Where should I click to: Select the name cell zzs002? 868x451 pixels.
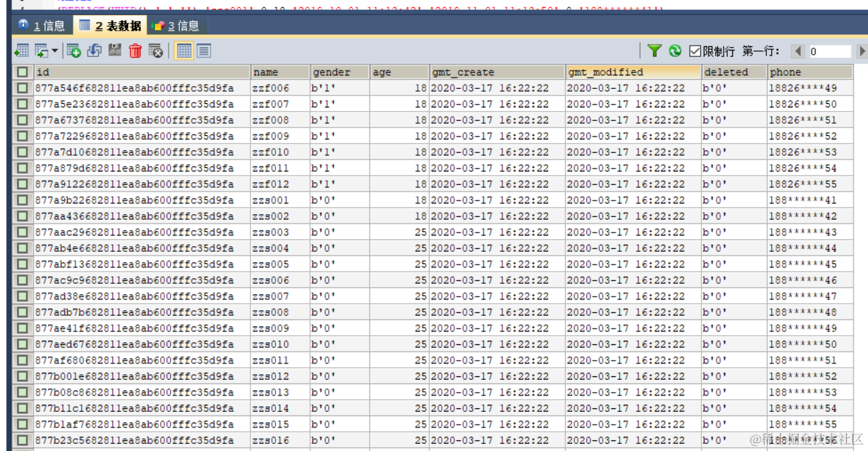[x=280, y=216]
